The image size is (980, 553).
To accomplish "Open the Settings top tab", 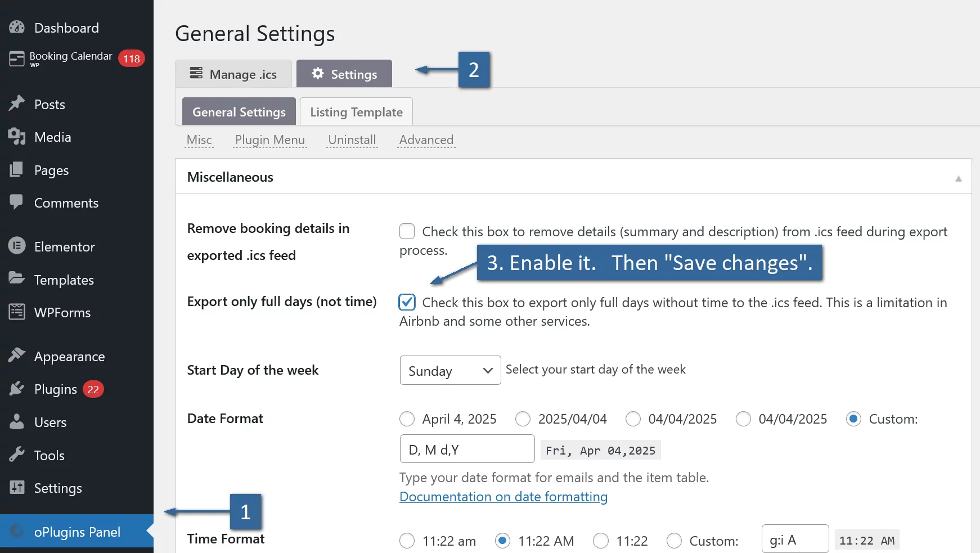I will tap(344, 74).
